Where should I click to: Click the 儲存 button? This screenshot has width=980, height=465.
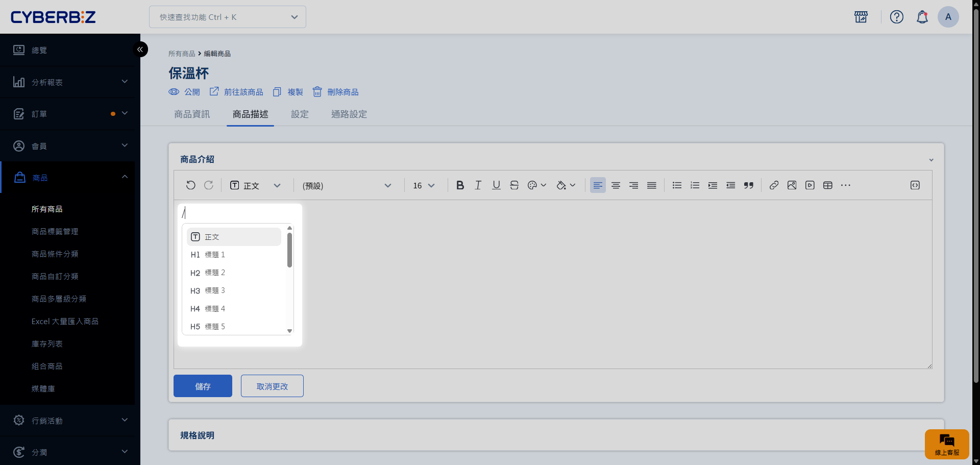[203, 386]
